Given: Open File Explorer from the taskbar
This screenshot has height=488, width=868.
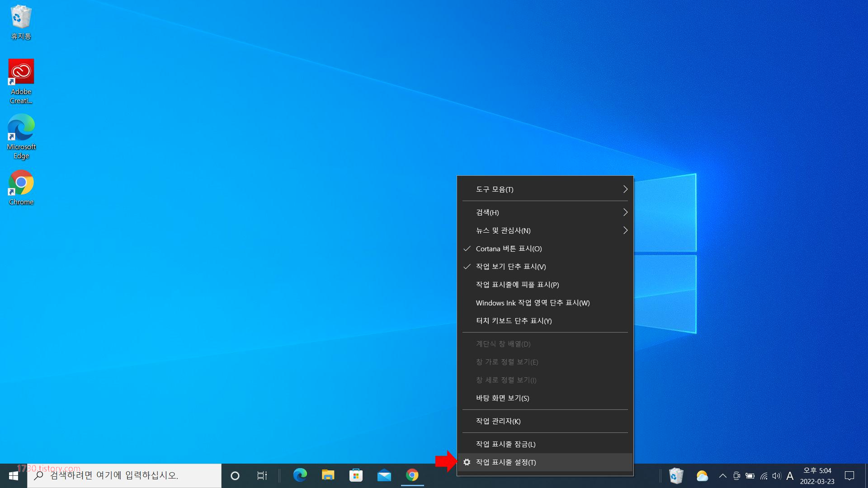Looking at the screenshot, I should click(328, 475).
